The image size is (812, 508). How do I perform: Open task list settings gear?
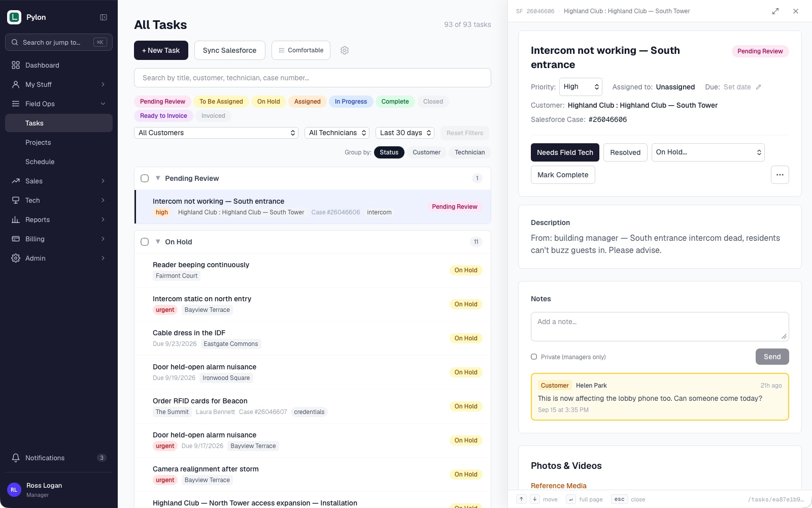click(x=345, y=50)
